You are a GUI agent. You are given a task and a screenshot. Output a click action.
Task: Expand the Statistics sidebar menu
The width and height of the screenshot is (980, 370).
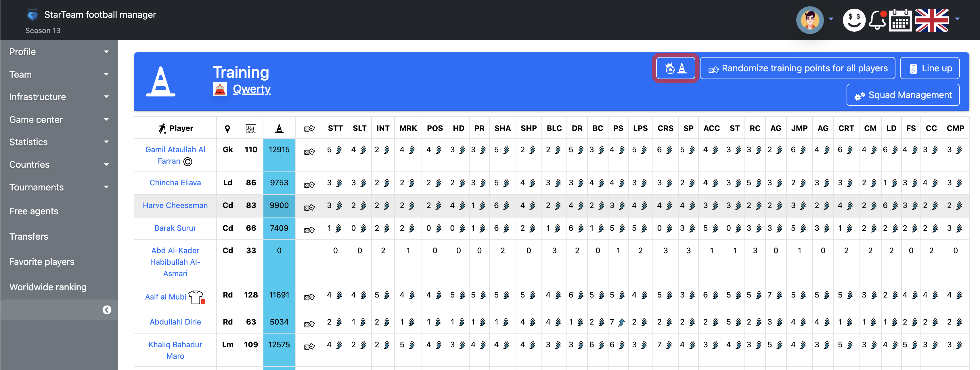pos(59,142)
